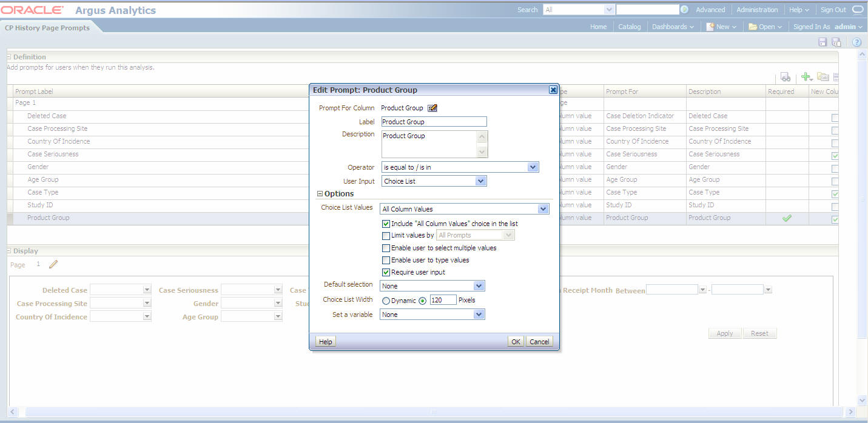Click the Administration link
Image resolution: width=868 pixels, height=423 pixels.
click(757, 10)
